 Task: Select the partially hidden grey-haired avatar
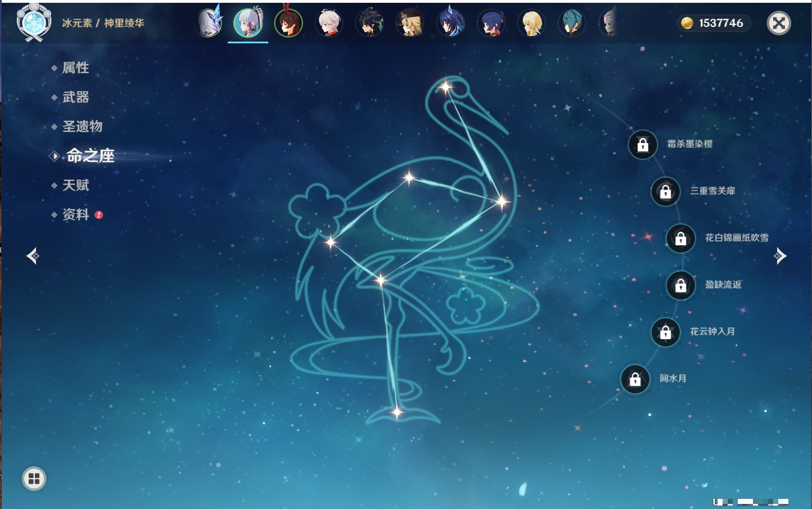coord(608,23)
